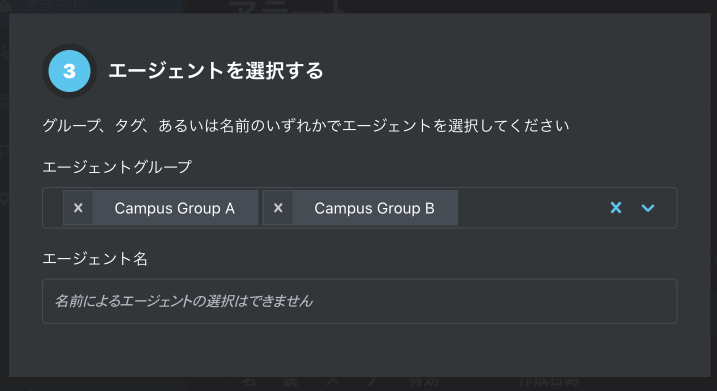Click the Campus Group B chip label
Viewport: 717px width, 391px height.
[374, 208]
